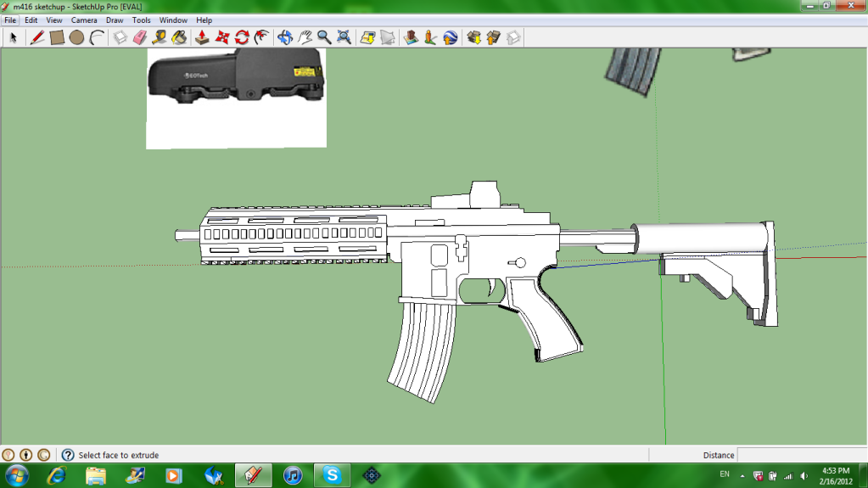The height and width of the screenshot is (488, 868).
Task: Click the EOTech sight reference image
Action: [237, 98]
